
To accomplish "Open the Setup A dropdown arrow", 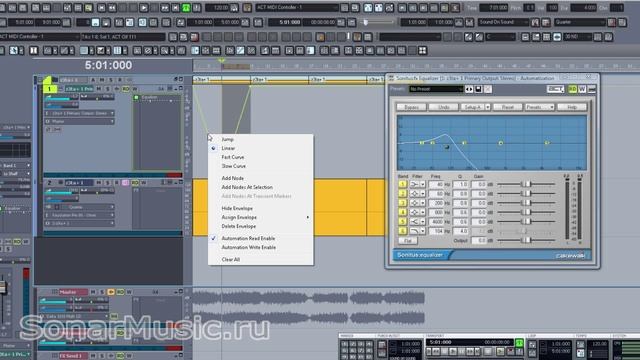I will 487,107.
